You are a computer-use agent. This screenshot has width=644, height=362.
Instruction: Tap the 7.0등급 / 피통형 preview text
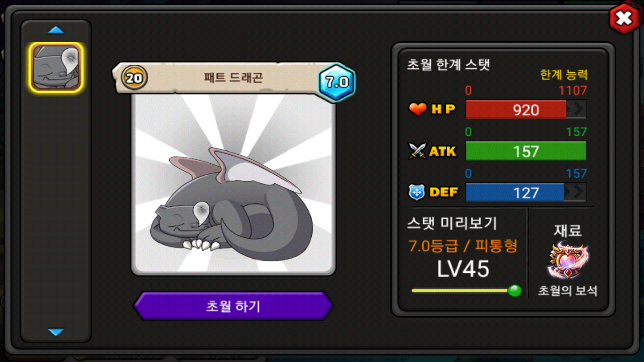(x=463, y=246)
